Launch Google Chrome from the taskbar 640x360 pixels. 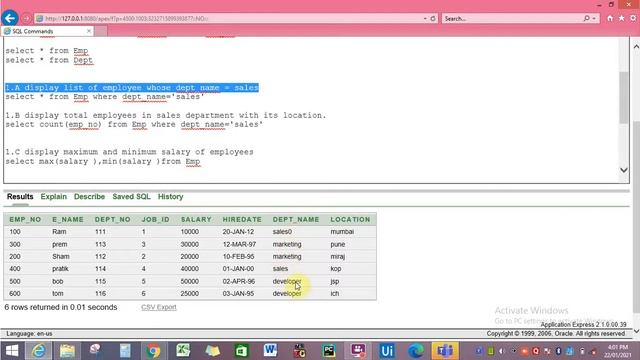coord(153,351)
